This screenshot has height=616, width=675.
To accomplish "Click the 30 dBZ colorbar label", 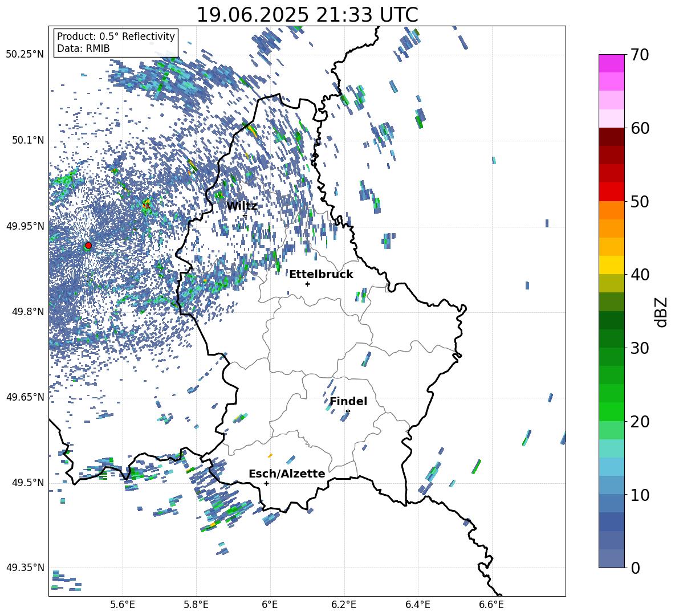I will tap(640, 348).
